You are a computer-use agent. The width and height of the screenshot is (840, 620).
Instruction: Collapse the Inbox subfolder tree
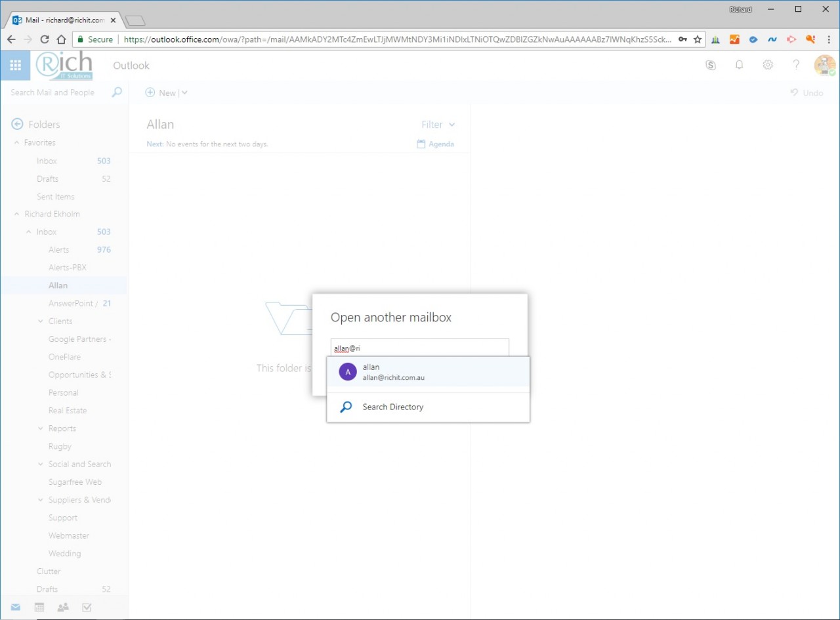[x=28, y=232]
